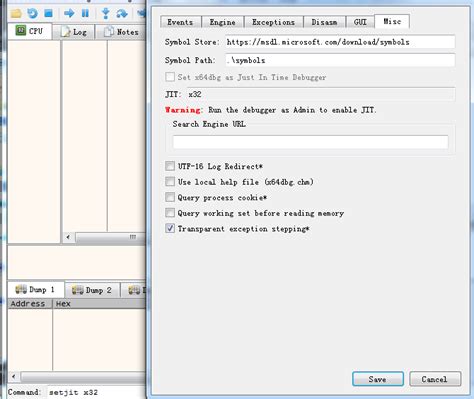Open the Notes tab
The width and height of the screenshot is (474, 399).
pos(121,32)
